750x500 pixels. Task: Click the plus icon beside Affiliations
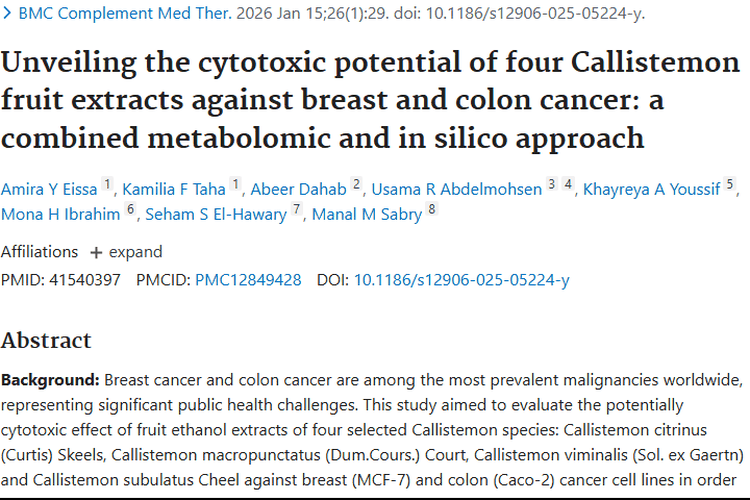[96, 252]
